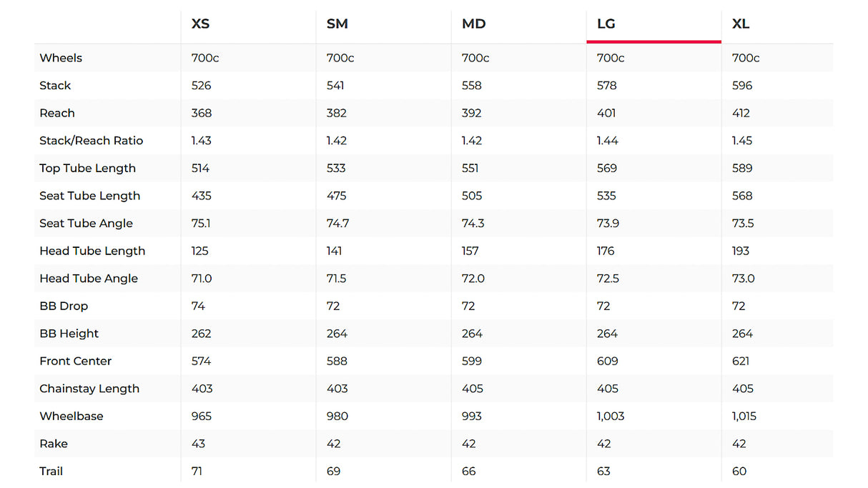Click the BB Drop row label
The image size is (868, 488).
coord(64,306)
